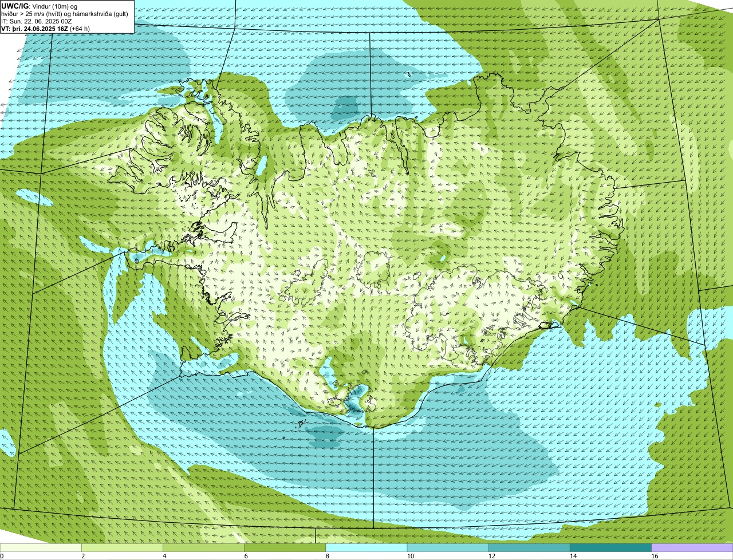This screenshot has height=560, width=733.
Task: Pick the 8–10 m/s light cyan legend swatch
Action: pyautogui.click(x=366, y=548)
